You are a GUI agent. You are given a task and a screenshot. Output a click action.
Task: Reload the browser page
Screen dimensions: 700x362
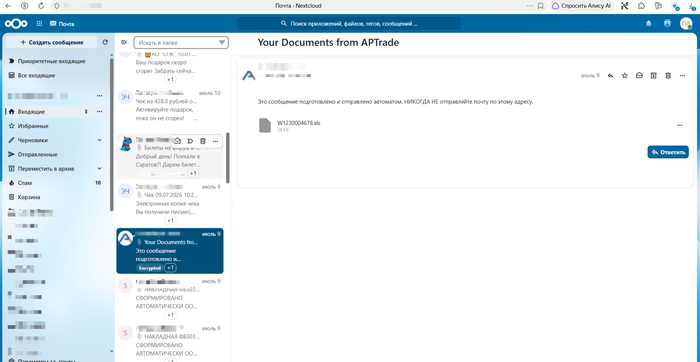tap(41, 6)
